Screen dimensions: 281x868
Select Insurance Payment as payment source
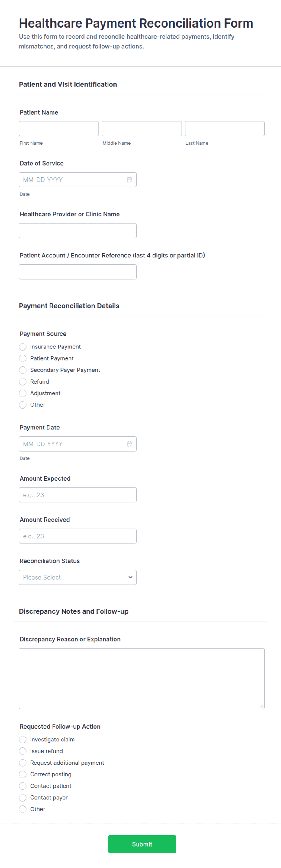23,347
